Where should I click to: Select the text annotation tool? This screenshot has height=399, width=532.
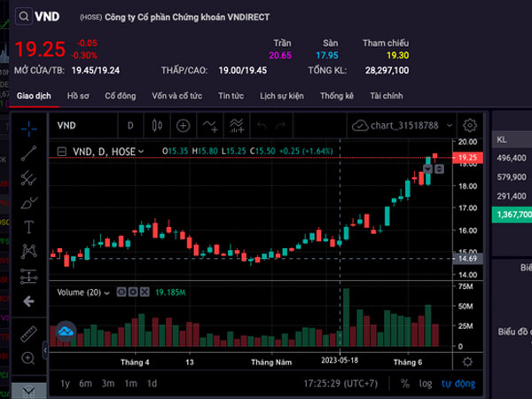[x=29, y=227]
